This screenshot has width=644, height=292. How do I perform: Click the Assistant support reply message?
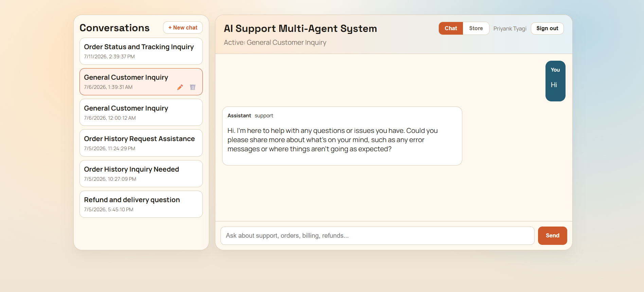342,136
